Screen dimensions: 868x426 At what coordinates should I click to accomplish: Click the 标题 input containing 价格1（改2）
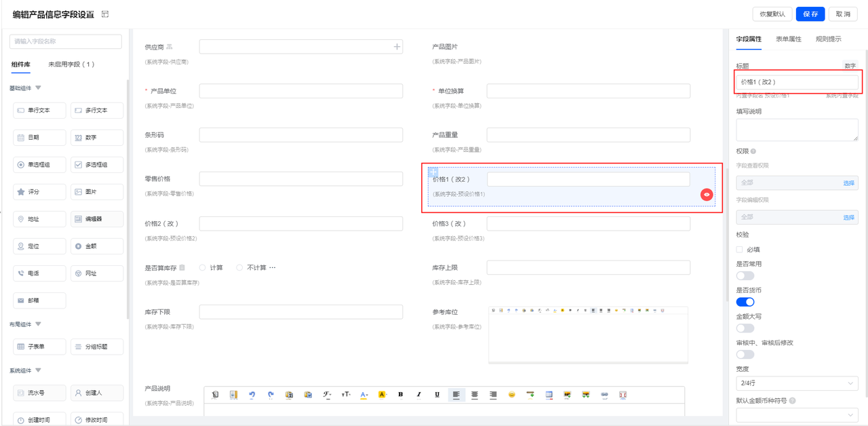point(797,82)
